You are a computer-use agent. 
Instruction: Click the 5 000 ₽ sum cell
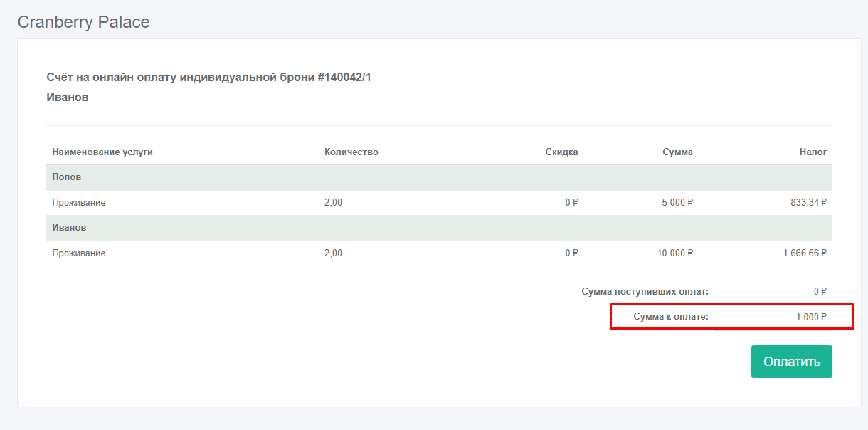(x=677, y=203)
